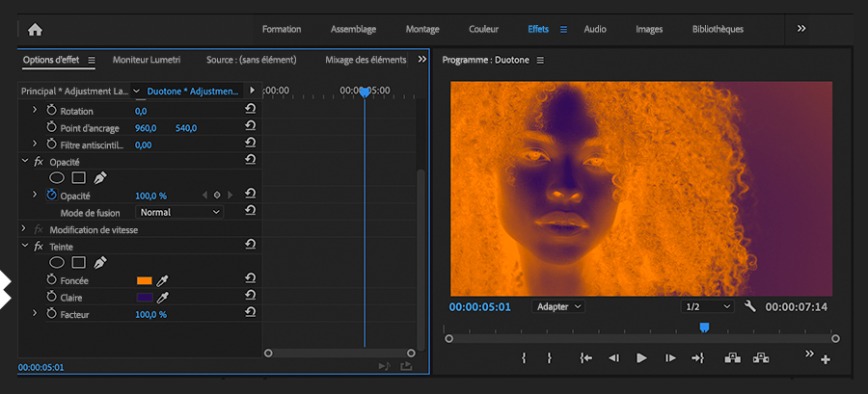The height and width of the screenshot is (394, 868).
Task: Add a keyframe for Opacité
Action: (x=217, y=195)
